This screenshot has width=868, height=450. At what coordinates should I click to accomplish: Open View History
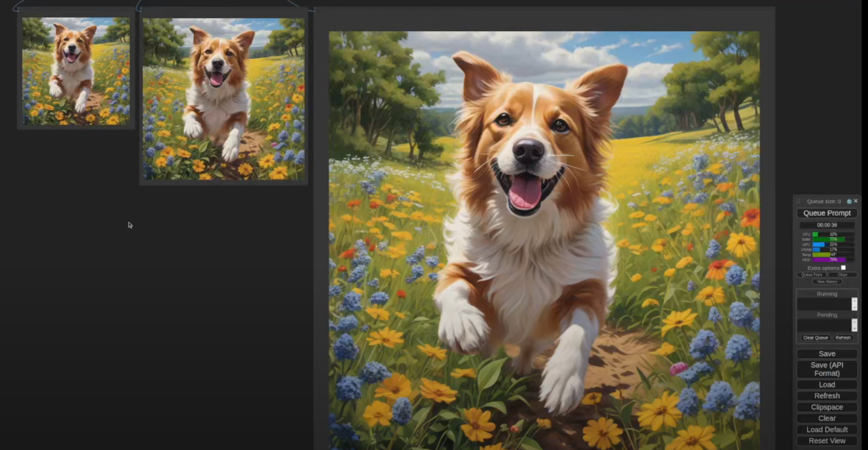[x=827, y=282]
